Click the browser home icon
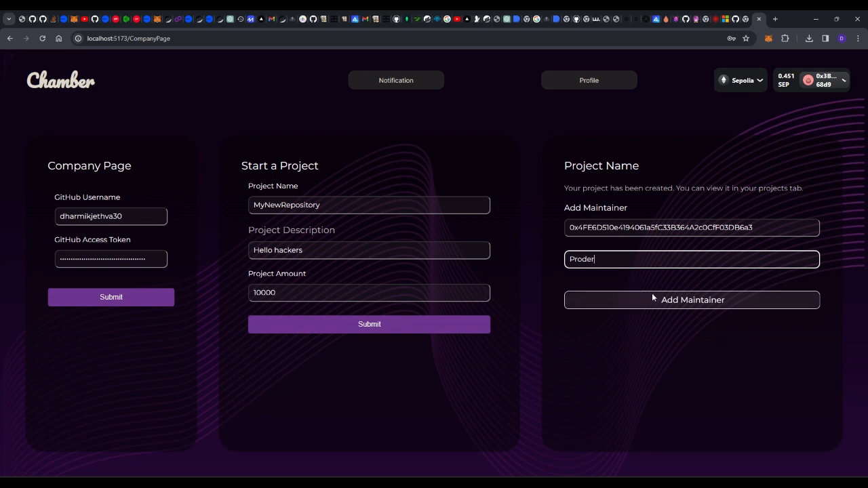Screen dimensions: 868x488 click(58, 39)
